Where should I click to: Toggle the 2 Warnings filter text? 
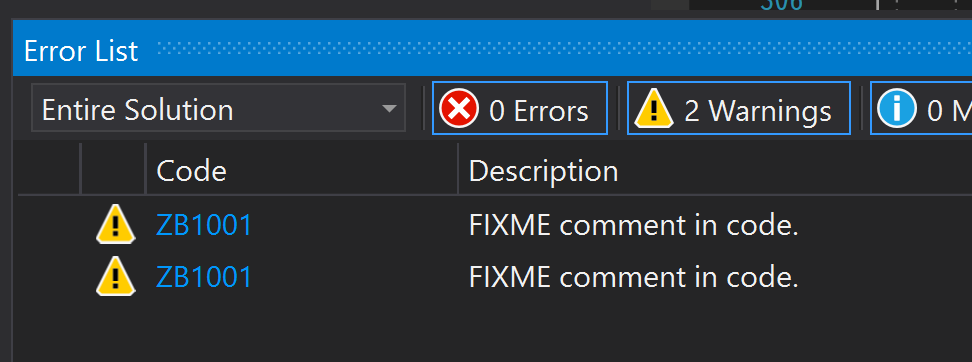coord(758,112)
